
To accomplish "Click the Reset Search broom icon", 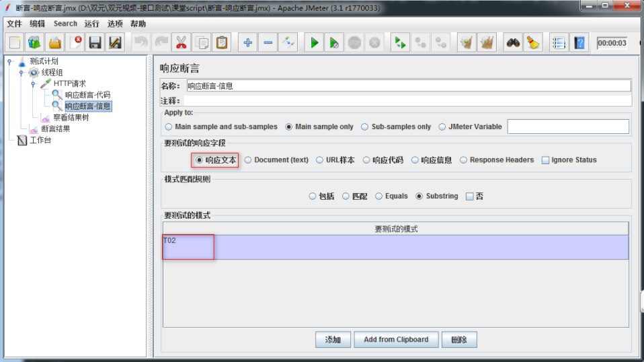I will [x=533, y=43].
